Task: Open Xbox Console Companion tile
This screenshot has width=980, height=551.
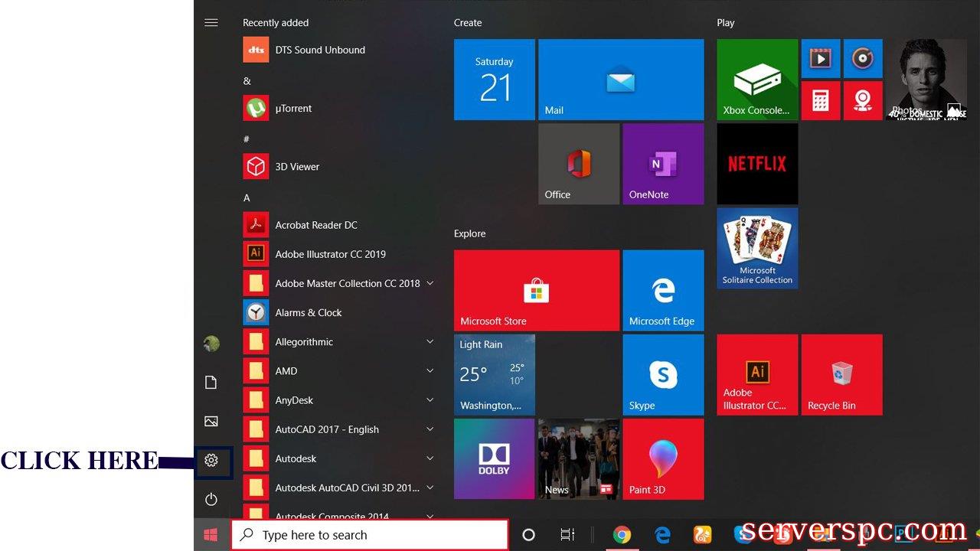Action: tap(757, 80)
